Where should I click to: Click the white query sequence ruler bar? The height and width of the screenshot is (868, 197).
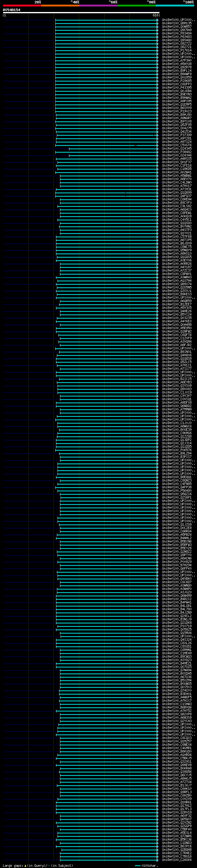[x=81, y=12]
